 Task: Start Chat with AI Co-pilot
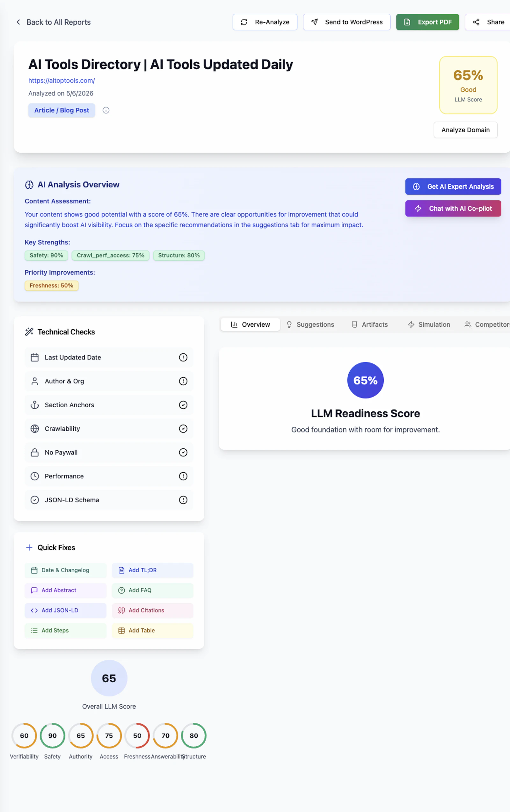tap(453, 208)
